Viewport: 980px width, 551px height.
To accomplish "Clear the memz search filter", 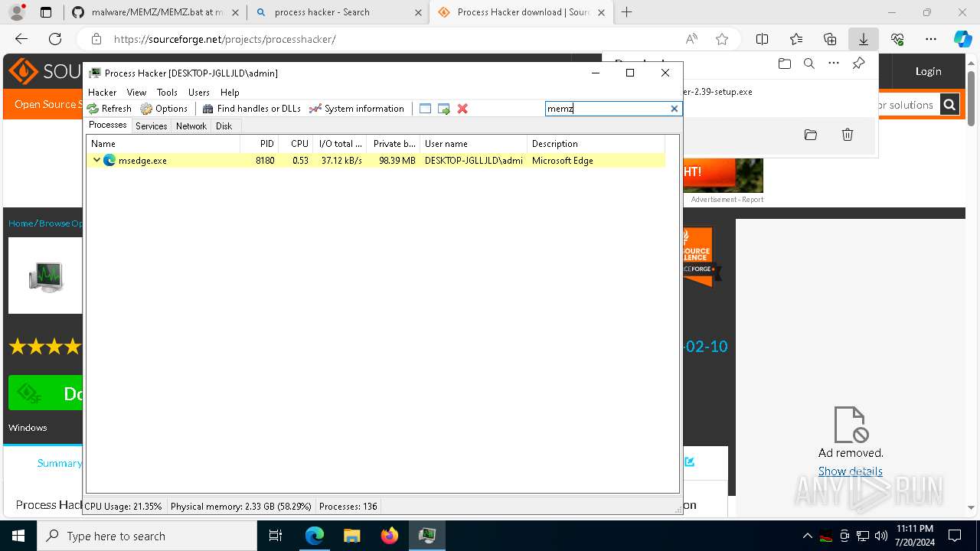I will [675, 109].
